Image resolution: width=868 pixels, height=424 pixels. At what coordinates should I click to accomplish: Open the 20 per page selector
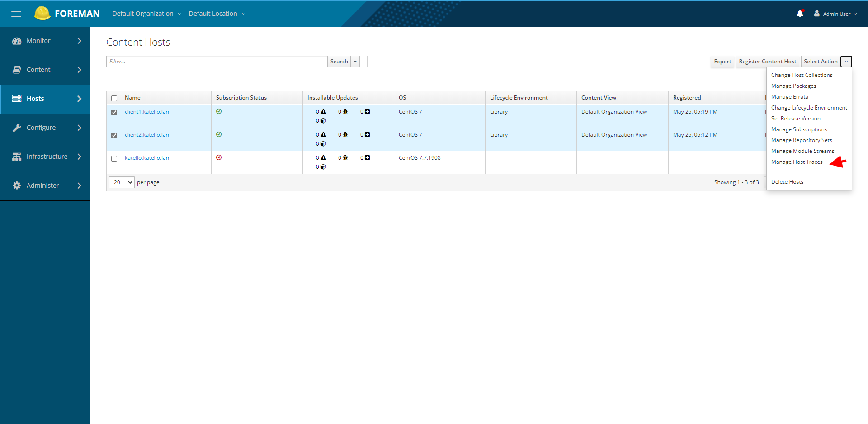[122, 182]
